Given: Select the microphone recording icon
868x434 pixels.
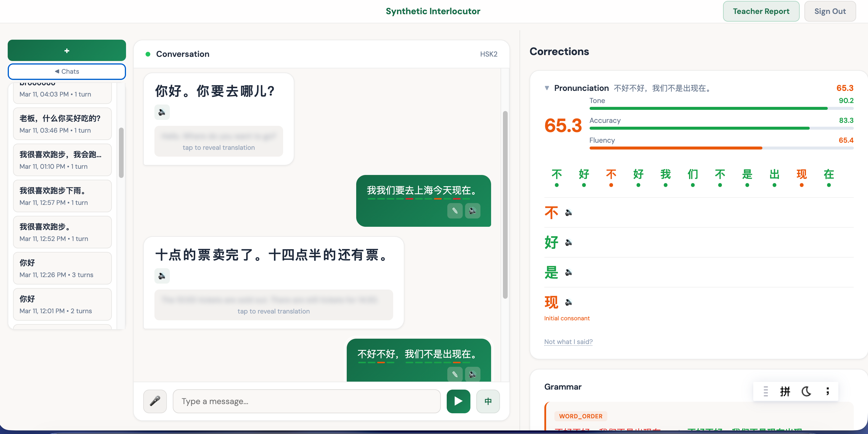Looking at the screenshot, I should point(155,401).
